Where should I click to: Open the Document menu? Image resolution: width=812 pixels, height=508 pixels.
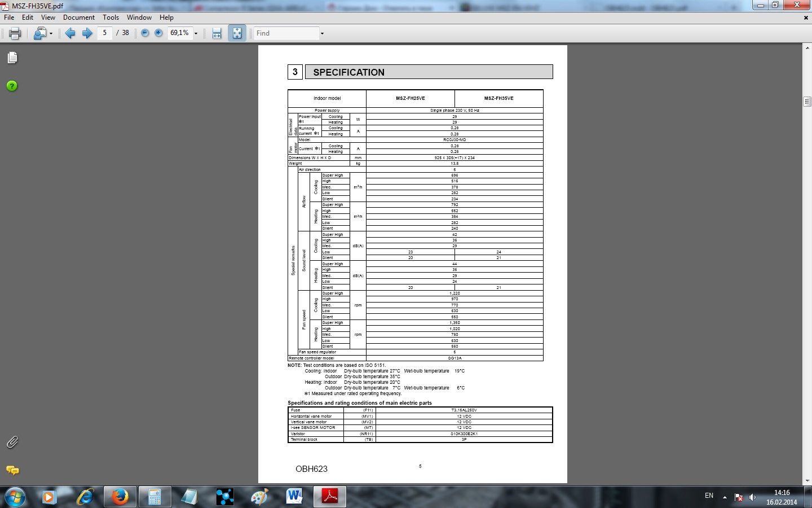click(79, 17)
